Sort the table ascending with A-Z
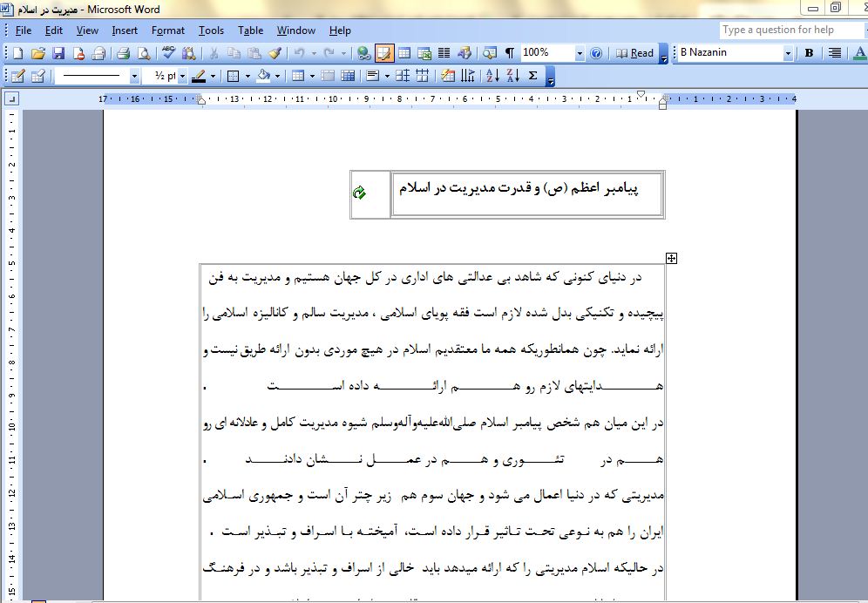868x603 pixels. pos(492,76)
